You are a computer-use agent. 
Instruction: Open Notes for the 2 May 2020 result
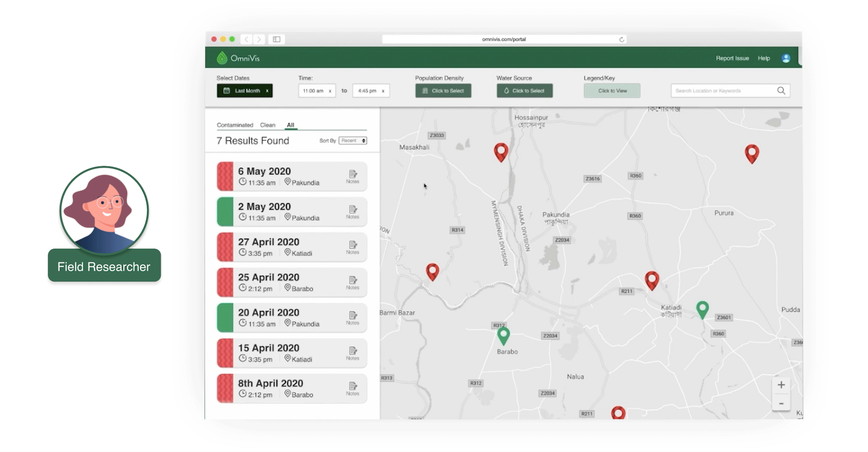tap(353, 212)
